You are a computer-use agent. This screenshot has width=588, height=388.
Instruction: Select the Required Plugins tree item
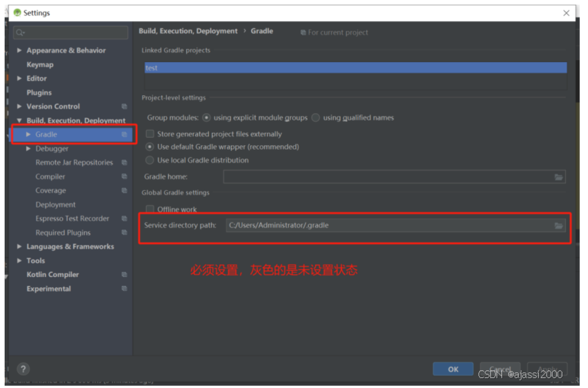tap(63, 233)
